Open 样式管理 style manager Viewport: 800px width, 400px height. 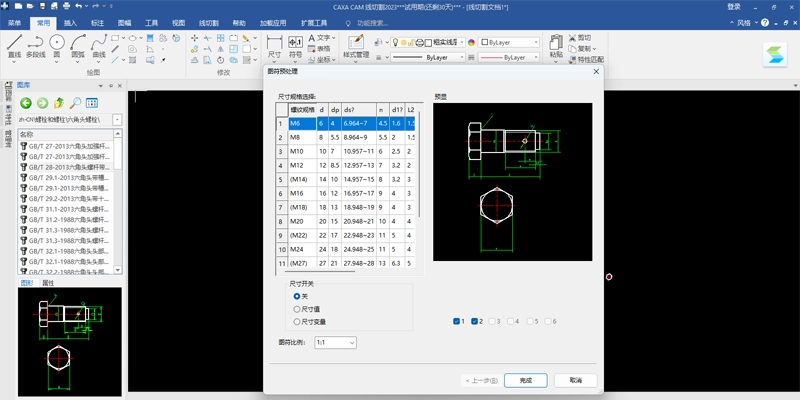(x=356, y=46)
